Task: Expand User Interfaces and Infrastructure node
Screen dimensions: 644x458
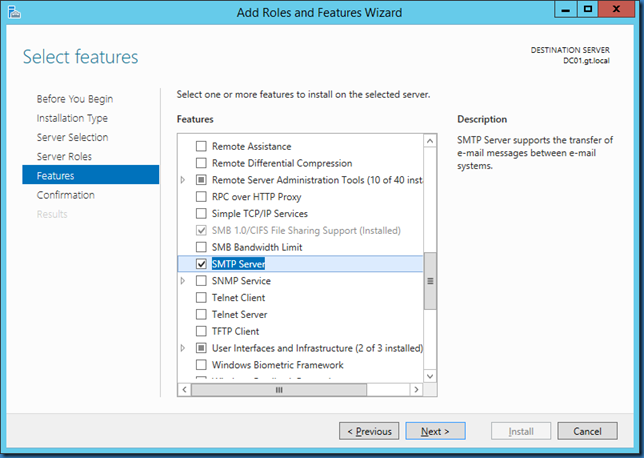Action: [183, 348]
